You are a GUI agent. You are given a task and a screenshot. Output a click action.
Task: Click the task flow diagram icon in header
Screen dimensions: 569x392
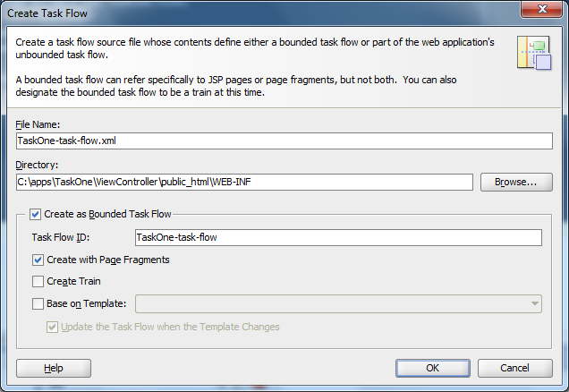[x=533, y=53]
